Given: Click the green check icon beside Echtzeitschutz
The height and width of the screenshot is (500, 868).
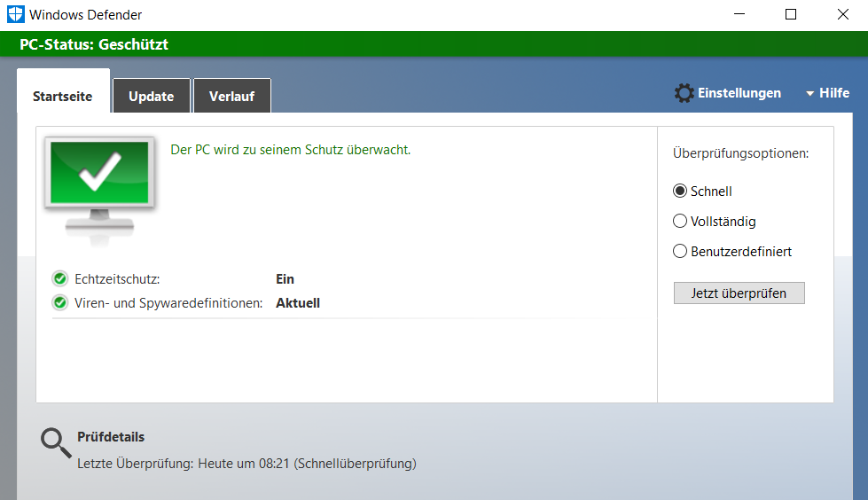Looking at the screenshot, I should [x=60, y=279].
